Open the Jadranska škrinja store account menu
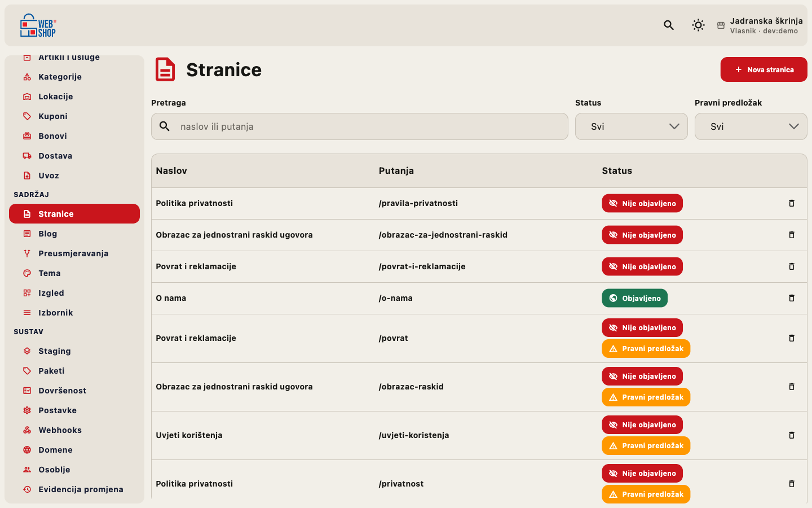This screenshot has width=812, height=508. 760,25
